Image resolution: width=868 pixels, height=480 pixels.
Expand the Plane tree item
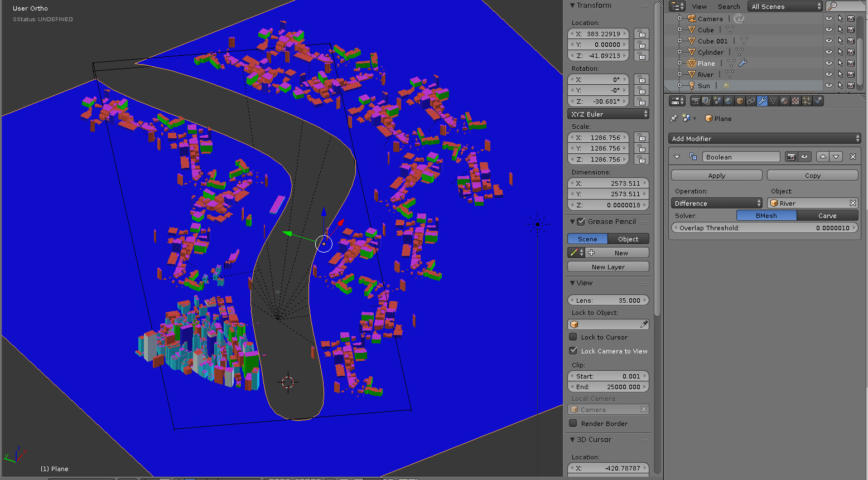(x=679, y=63)
